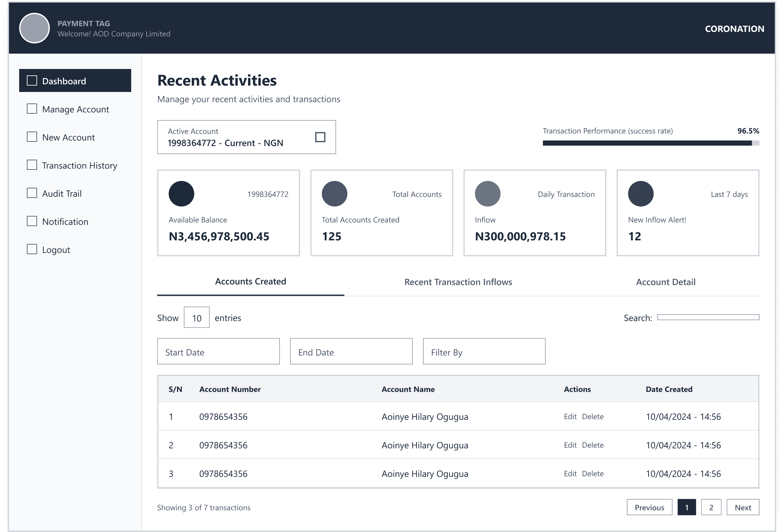Open the Filter By dropdown

484,352
